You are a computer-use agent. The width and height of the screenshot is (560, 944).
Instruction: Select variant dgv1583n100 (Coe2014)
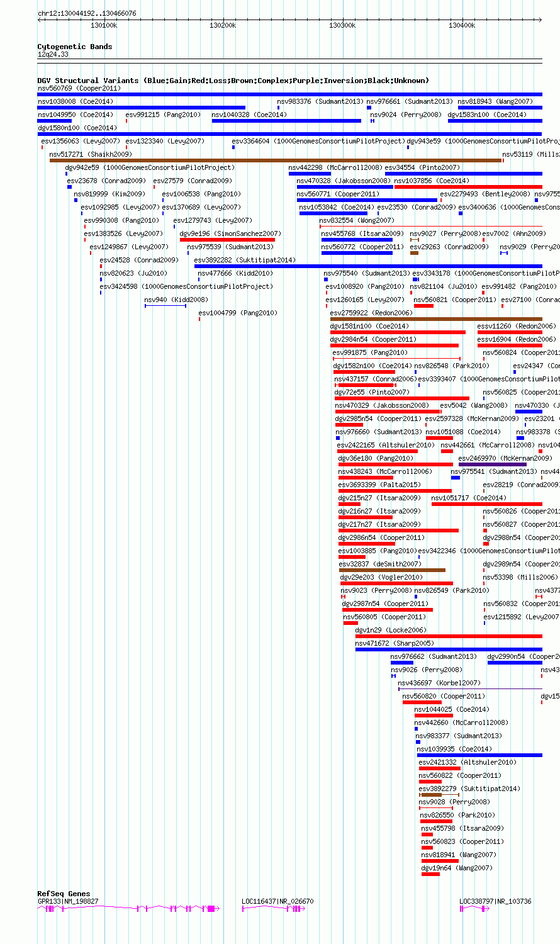pyautogui.click(x=488, y=115)
